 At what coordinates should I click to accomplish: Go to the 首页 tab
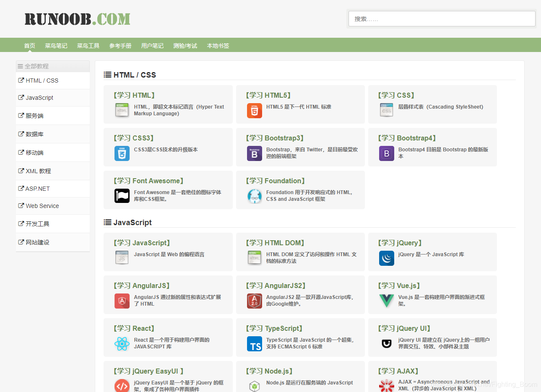(29, 46)
